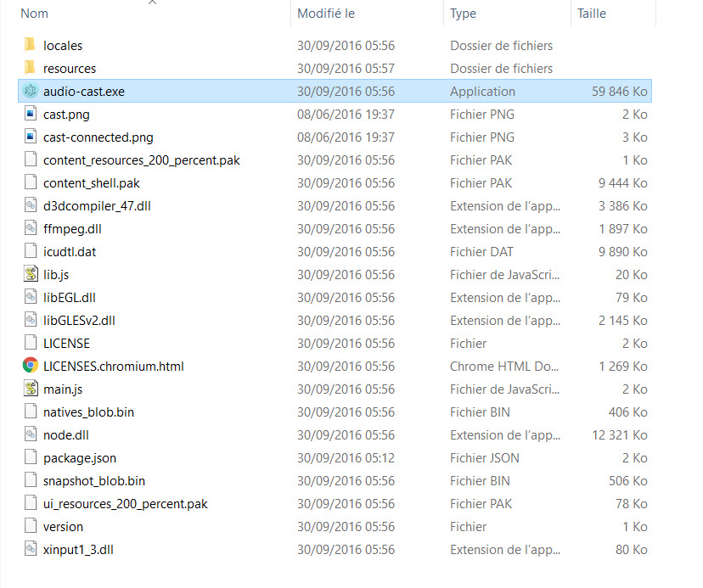Click the content_resources_200_percent.pak file icon

[30, 160]
